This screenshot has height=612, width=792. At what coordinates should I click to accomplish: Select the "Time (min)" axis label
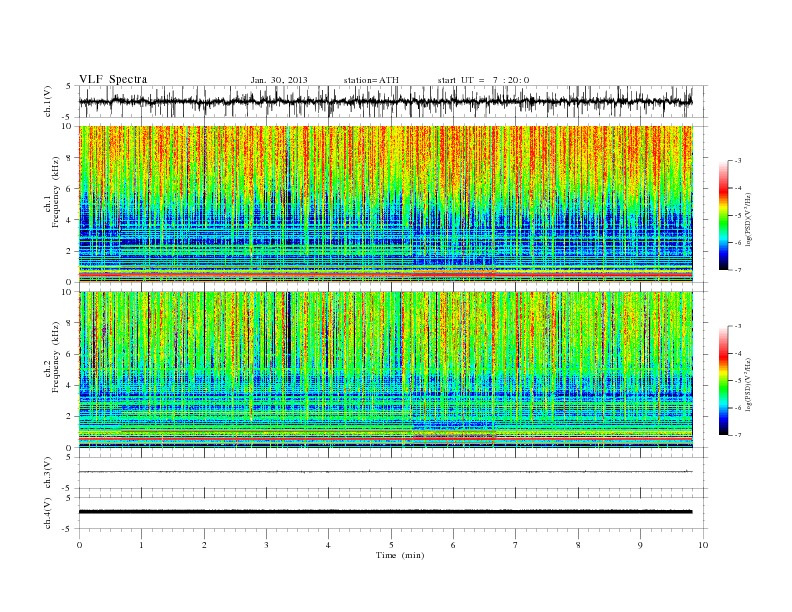point(400,555)
